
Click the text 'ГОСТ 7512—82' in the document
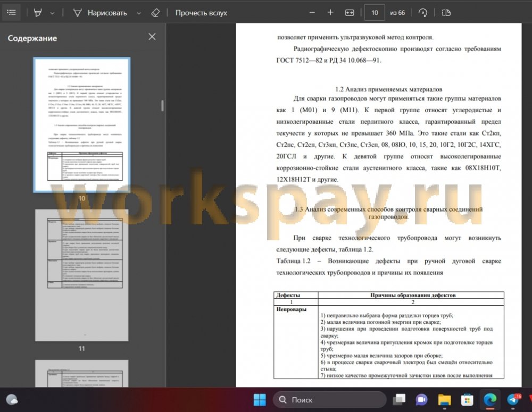[299, 61]
